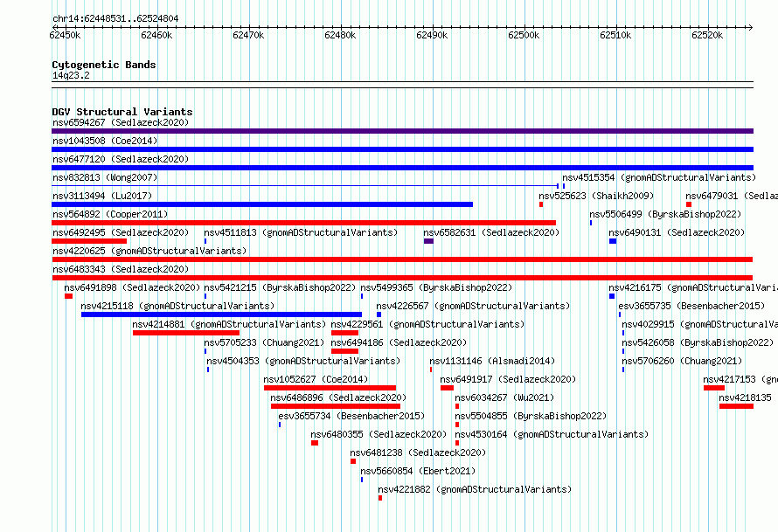778x532 pixels.
Task: Select the purple bar under nsv6594267
Action: click(402, 131)
